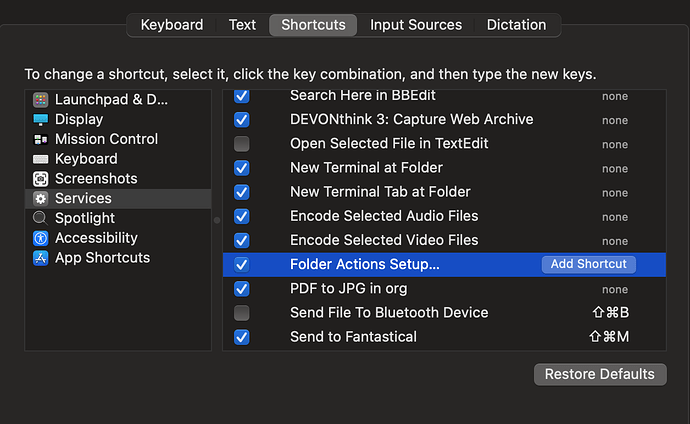Select Services in the sidebar list

pos(83,199)
